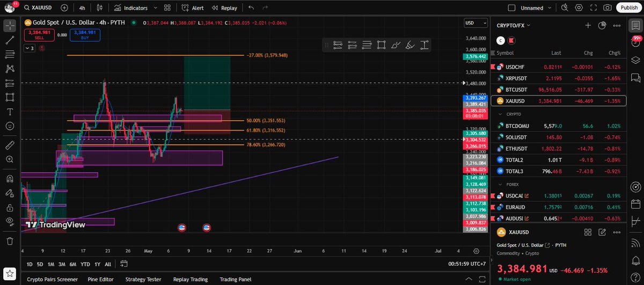Screen dimensions: 644x285
Task: Click the blue BUY price button
Action: tap(85, 35)
